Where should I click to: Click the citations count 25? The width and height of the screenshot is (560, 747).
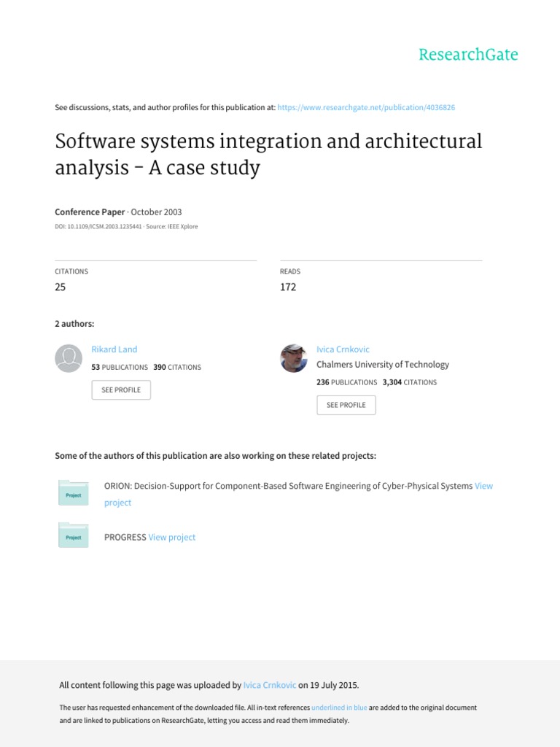tap(60, 287)
